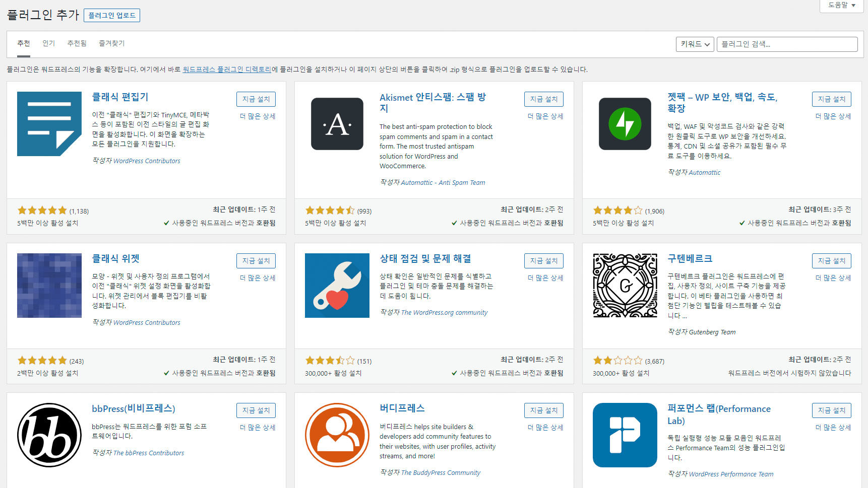Open the 워드프레스 플러그인 디렉토리 link
The image size is (868, 488).
pos(227,69)
